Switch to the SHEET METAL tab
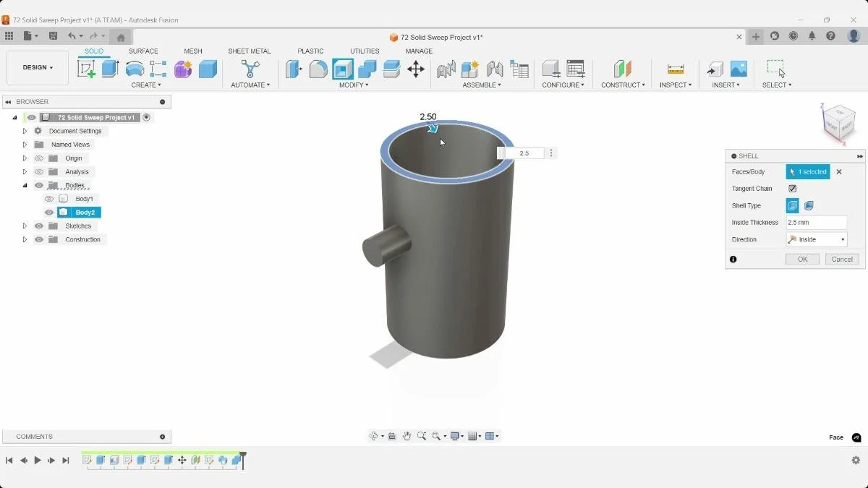The width and height of the screenshot is (868, 488). pyautogui.click(x=250, y=51)
